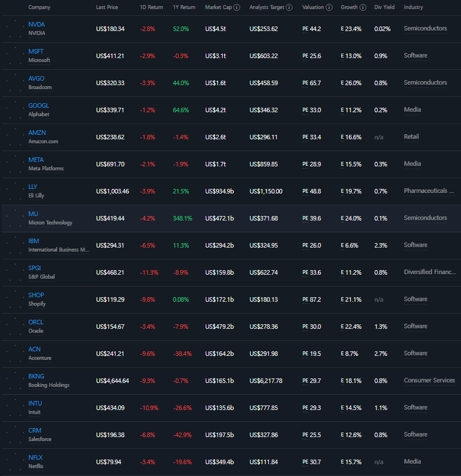
Task: Click the Micron Technology company name
Action: [50, 223]
